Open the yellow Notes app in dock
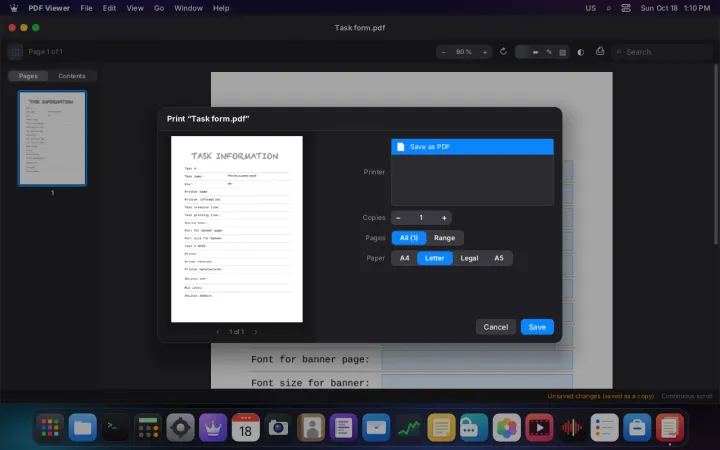The image size is (720, 450). click(441, 428)
